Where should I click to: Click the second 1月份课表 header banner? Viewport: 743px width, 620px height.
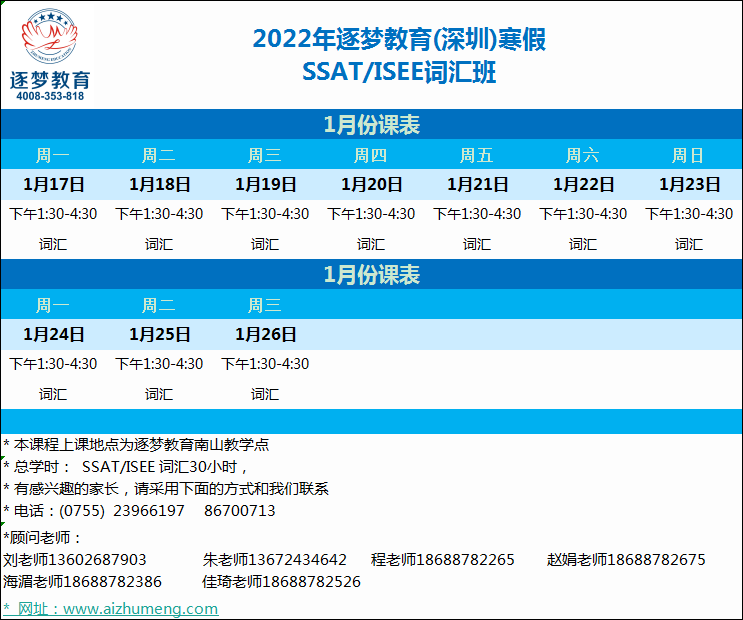point(372,274)
